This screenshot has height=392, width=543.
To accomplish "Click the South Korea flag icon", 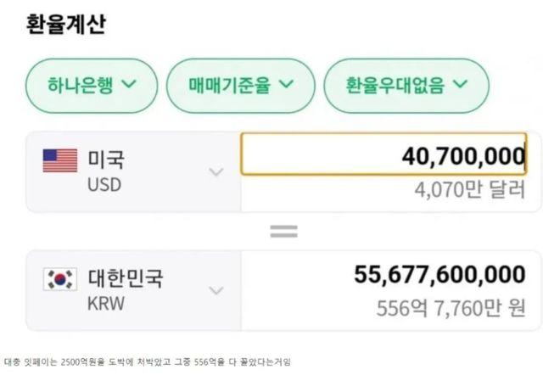I will (x=59, y=278).
